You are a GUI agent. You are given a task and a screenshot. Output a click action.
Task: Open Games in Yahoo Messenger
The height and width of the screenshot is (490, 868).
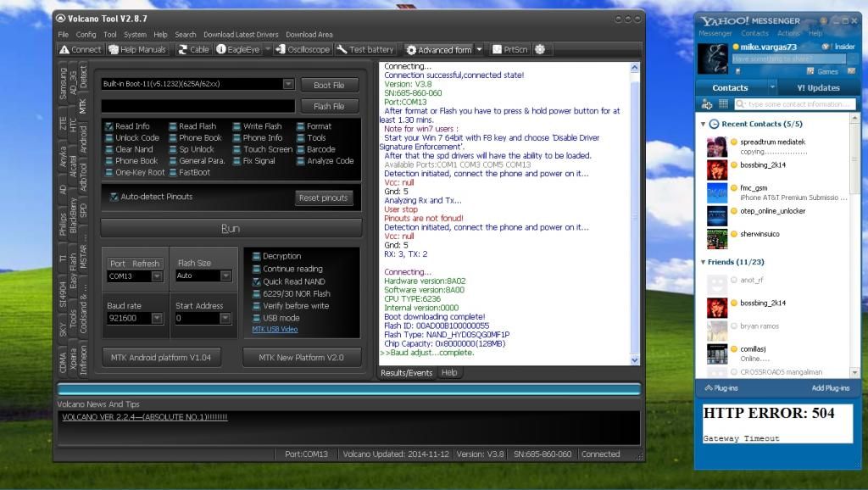tap(822, 71)
